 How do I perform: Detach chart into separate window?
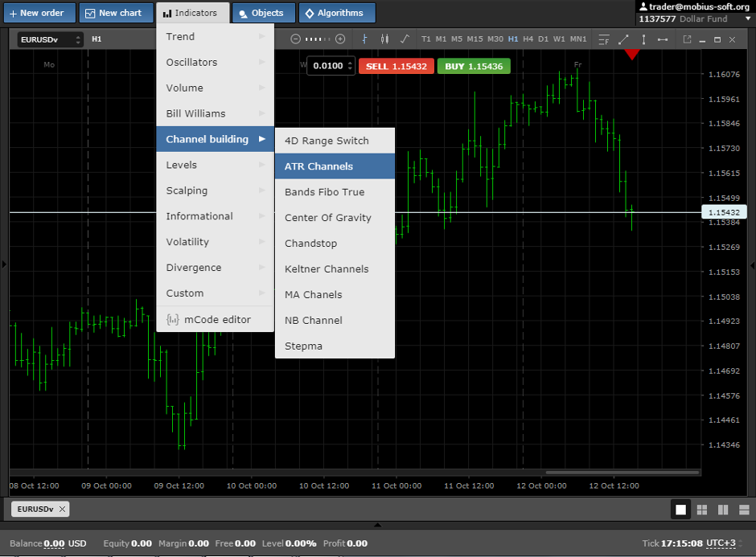click(687, 39)
